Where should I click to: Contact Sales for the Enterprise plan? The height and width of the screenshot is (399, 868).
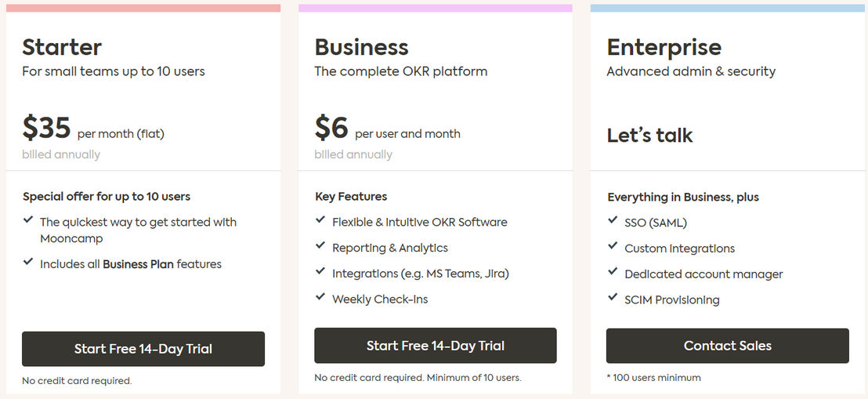pyautogui.click(x=728, y=346)
